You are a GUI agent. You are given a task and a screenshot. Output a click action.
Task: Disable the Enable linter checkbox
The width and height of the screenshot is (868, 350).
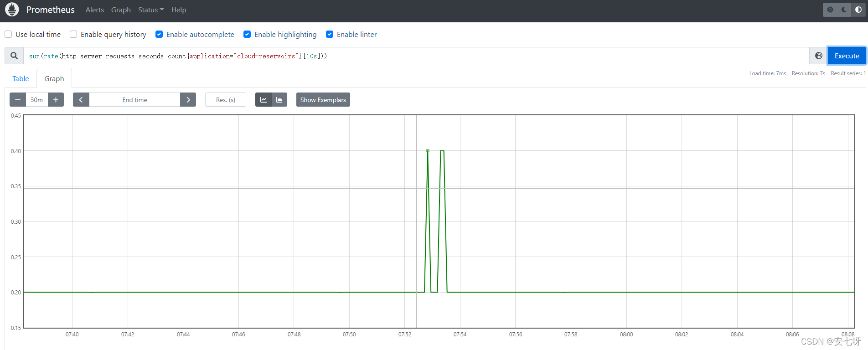pos(330,34)
